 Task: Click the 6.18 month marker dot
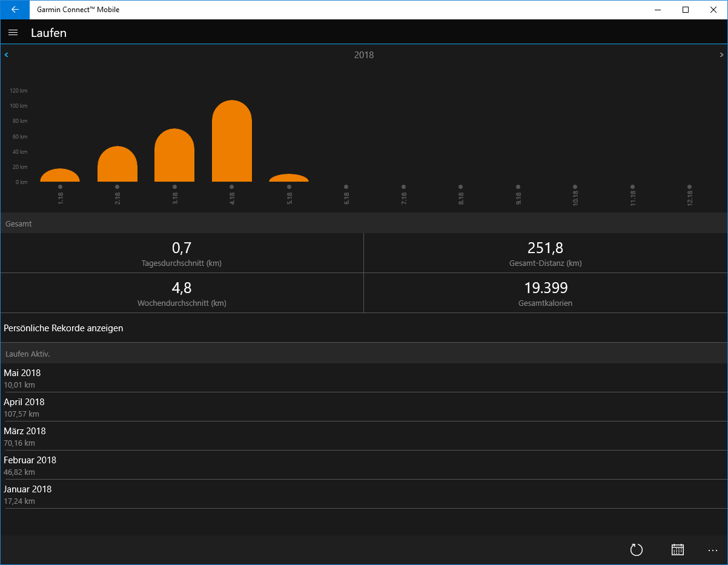click(x=346, y=187)
